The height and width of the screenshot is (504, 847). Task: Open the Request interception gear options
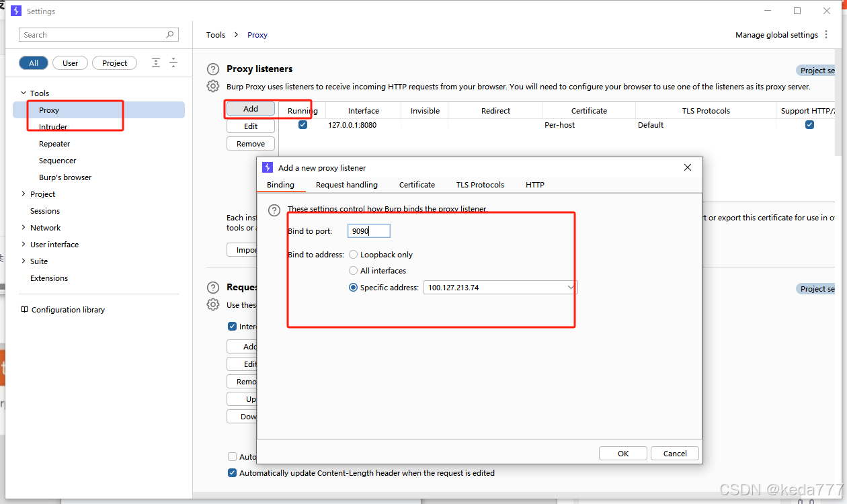point(213,304)
